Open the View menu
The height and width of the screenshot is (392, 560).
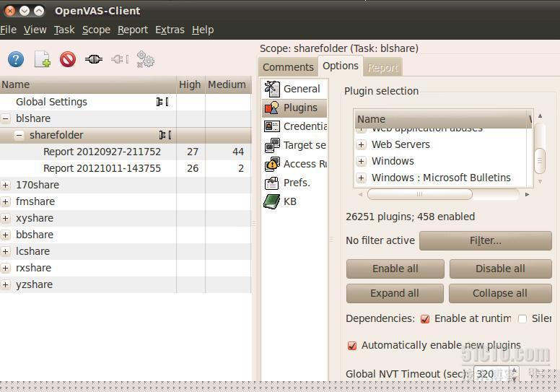point(35,30)
